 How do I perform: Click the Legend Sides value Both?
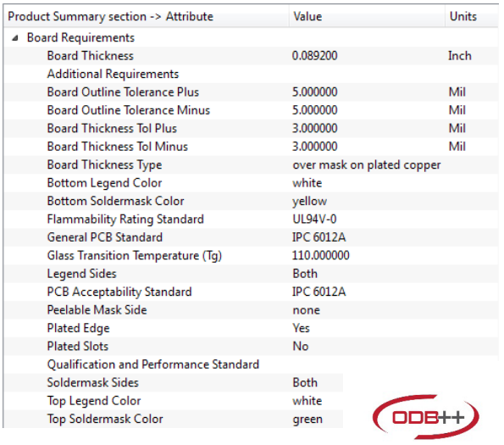[305, 274]
